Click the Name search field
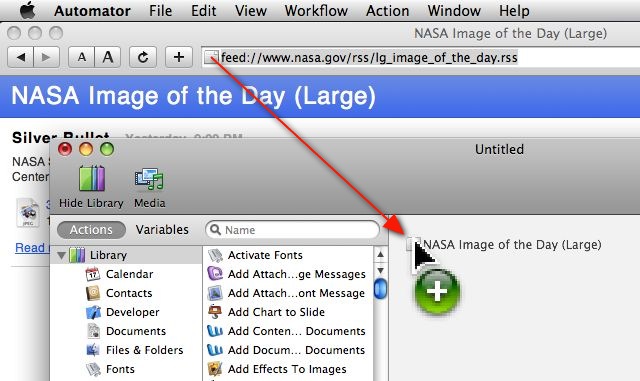 coord(293,230)
